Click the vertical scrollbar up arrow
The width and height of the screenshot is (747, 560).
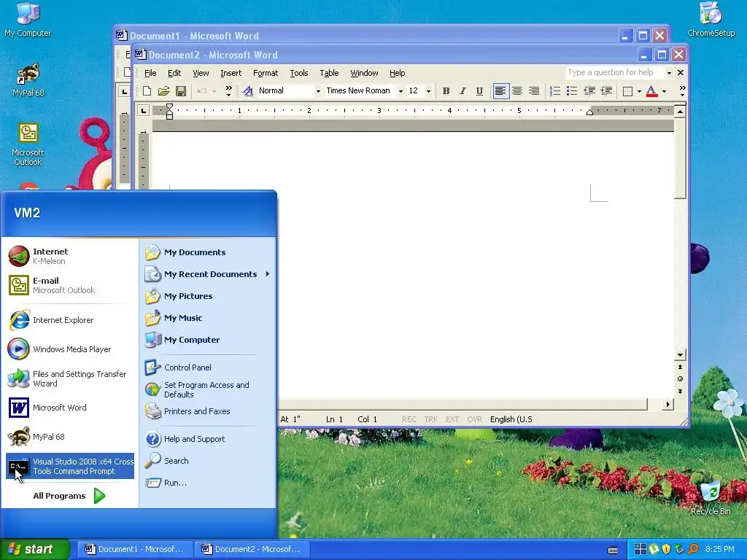point(681,112)
